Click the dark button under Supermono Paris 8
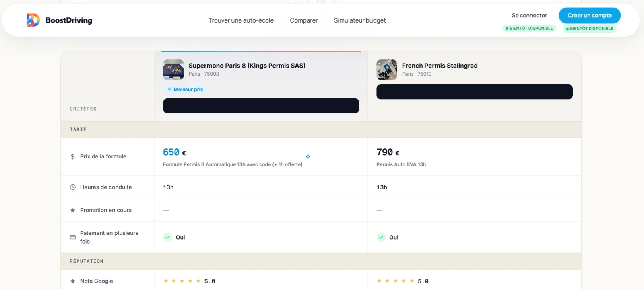Screen dimensions: 644x289 click(261, 106)
